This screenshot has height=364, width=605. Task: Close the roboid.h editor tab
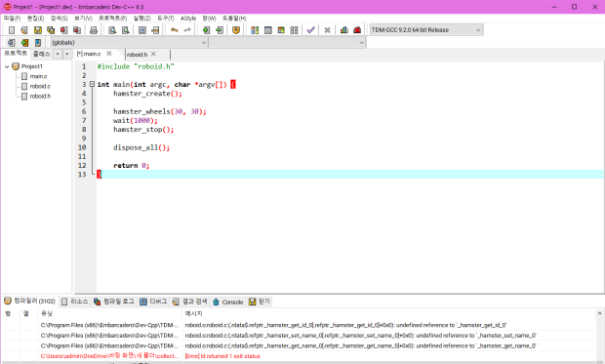click(153, 54)
